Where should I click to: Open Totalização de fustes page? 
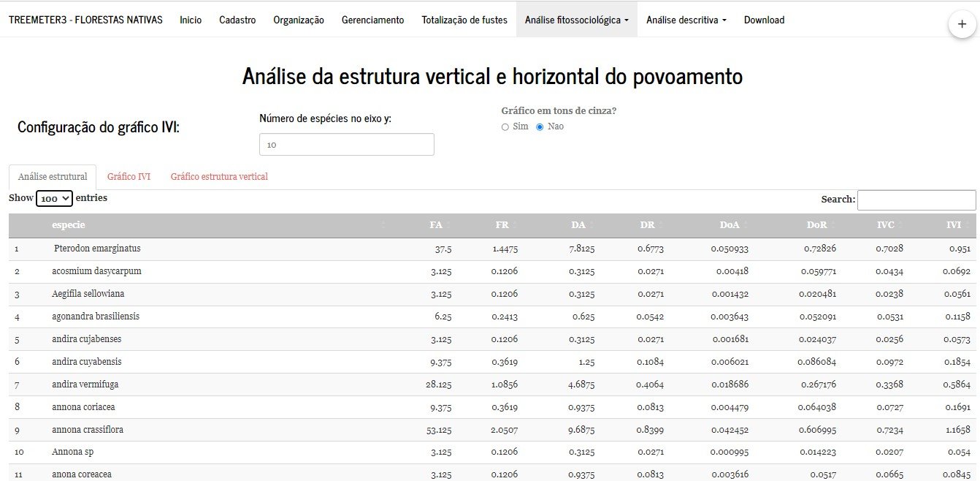click(464, 20)
